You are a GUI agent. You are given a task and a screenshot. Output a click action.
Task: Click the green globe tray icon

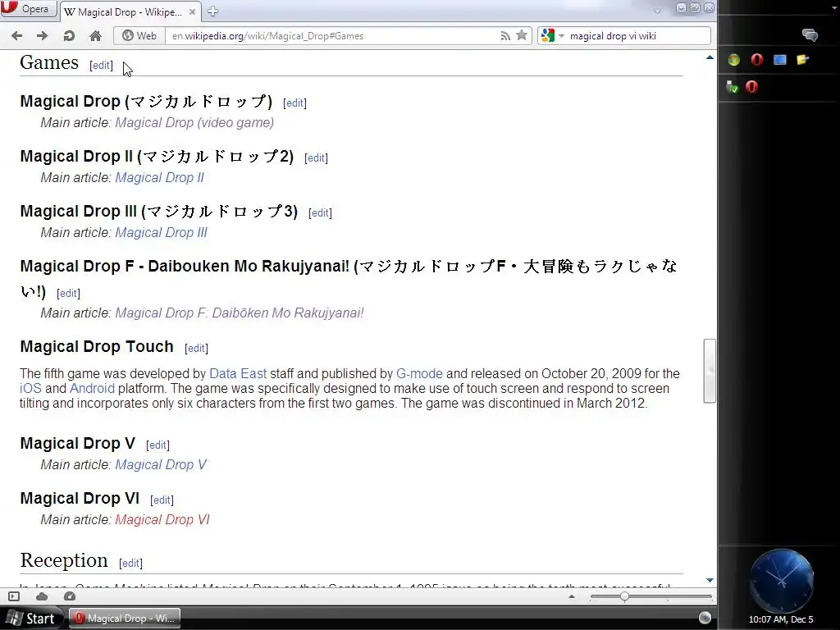733,59
